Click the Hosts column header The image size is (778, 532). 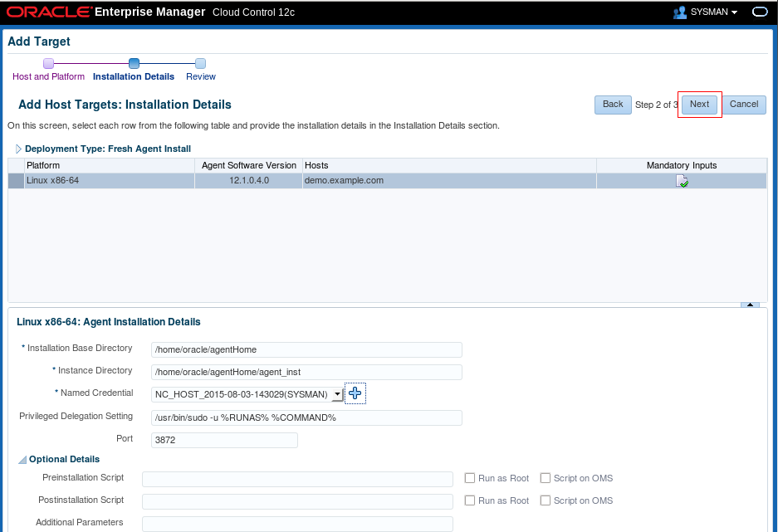(x=449, y=166)
